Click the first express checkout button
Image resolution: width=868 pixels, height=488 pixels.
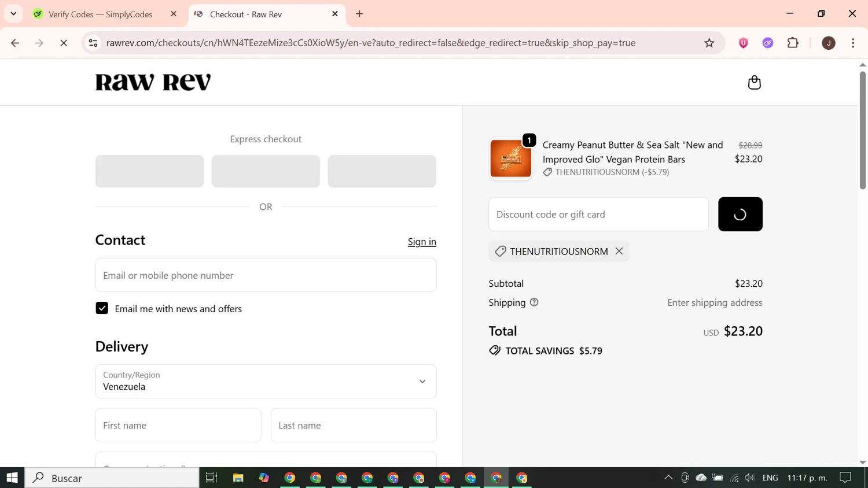[x=149, y=171]
